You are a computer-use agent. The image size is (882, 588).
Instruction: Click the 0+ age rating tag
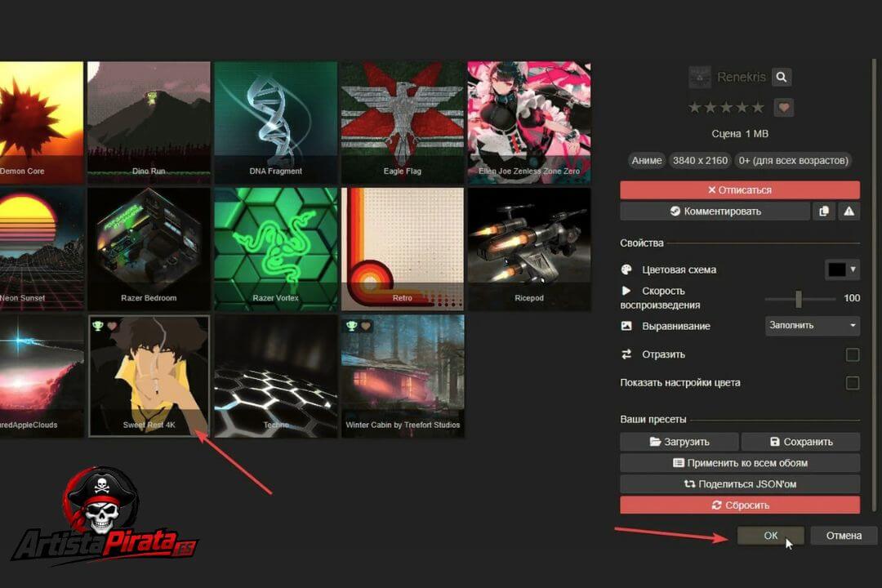(x=793, y=161)
